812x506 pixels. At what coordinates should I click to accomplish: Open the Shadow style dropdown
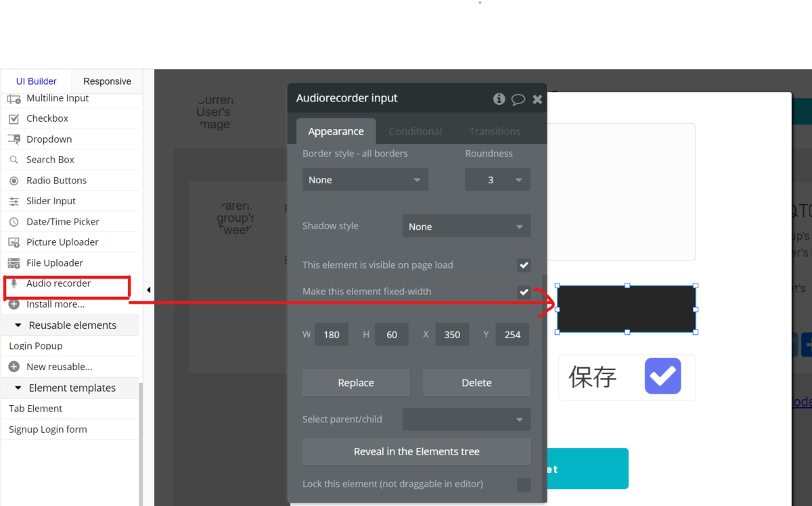click(x=466, y=226)
